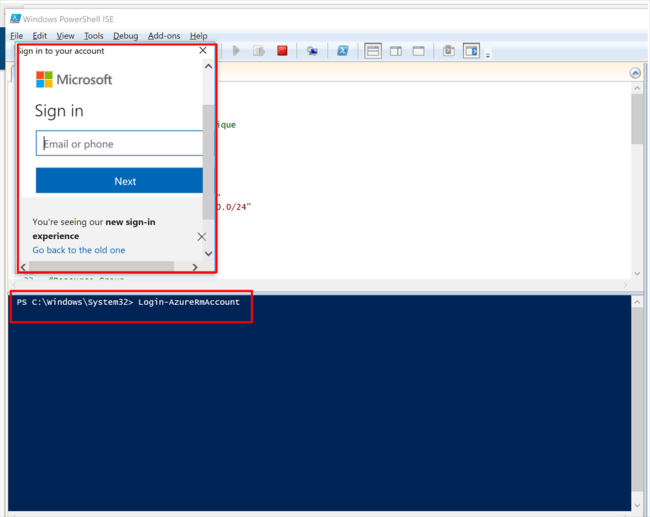Click the script pane vertical scrollbar thumb
This screenshot has height=517, width=650.
(637, 119)
